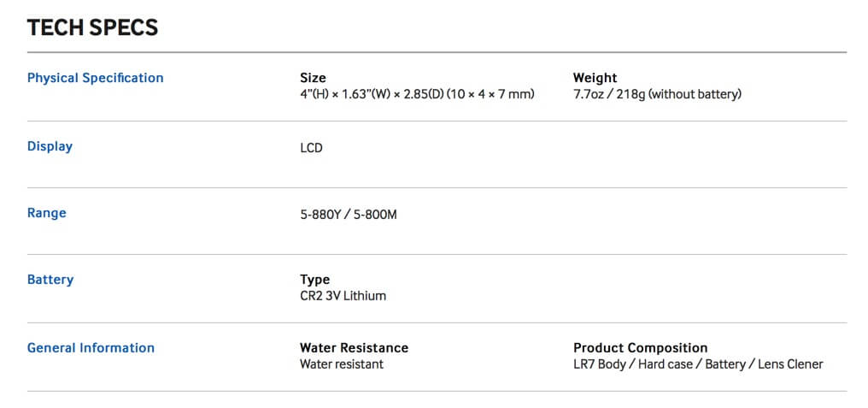Click the 5-880Y / 5-800M range value
The height and width of the screenshot is (408, 868).
[x=349, y=215]
